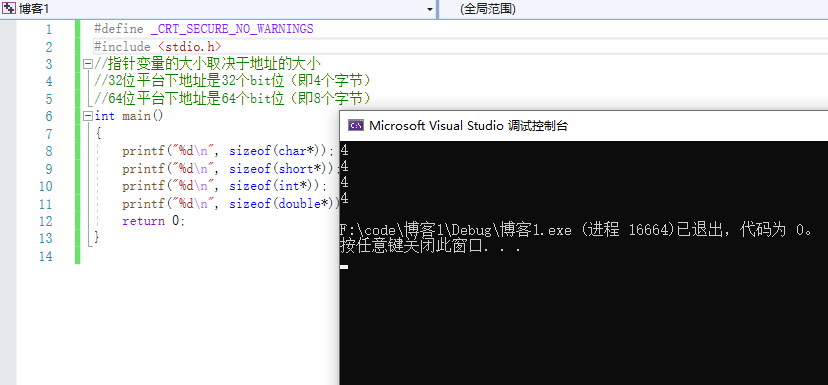This screenshot has height=385, width=828.
Task: Click the closing brace on line 13
Action: (97, 238)
